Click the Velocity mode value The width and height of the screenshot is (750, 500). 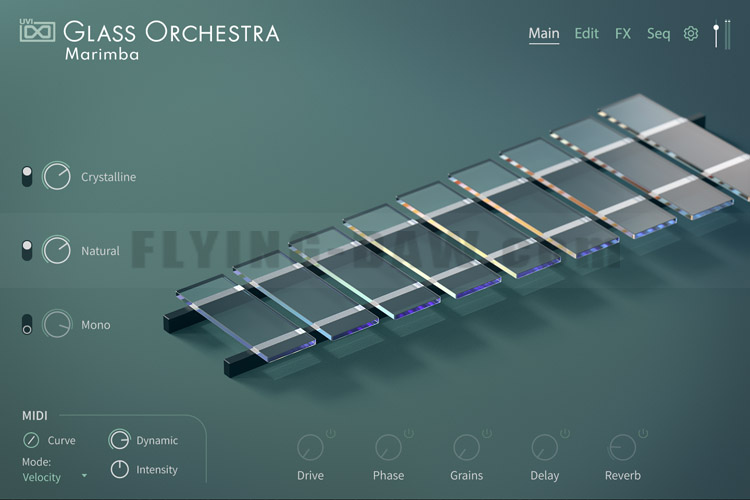click(x=42, y=477)
